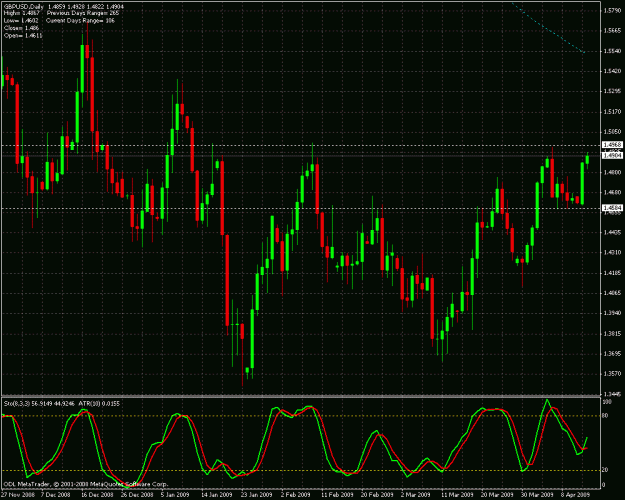Click the 1.4435 price axis label
This screenshot has width=625, height=500.
613,232
